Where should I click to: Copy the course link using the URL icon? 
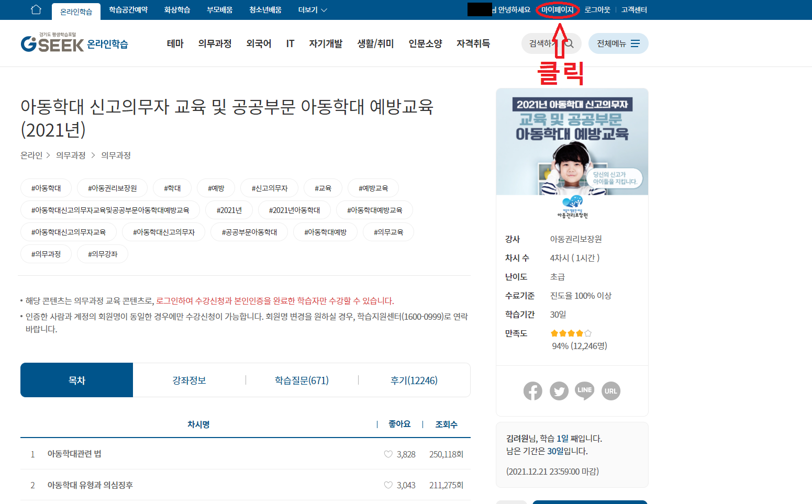pyautogui.click(x=611, y=390)
